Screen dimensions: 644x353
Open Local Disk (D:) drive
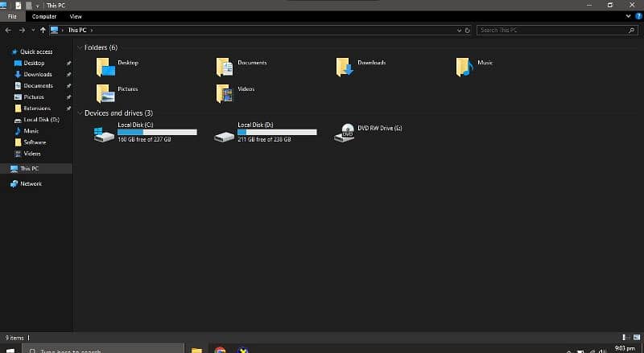225,133
